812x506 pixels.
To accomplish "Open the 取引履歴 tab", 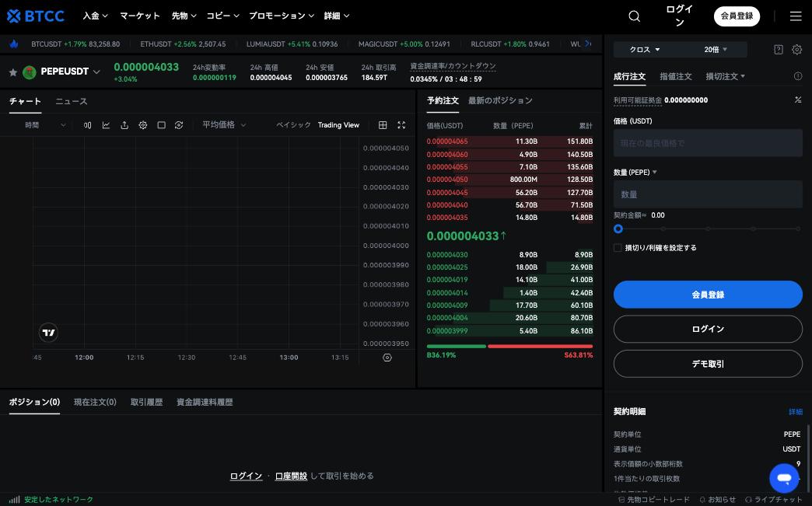I will click(146, 402).
